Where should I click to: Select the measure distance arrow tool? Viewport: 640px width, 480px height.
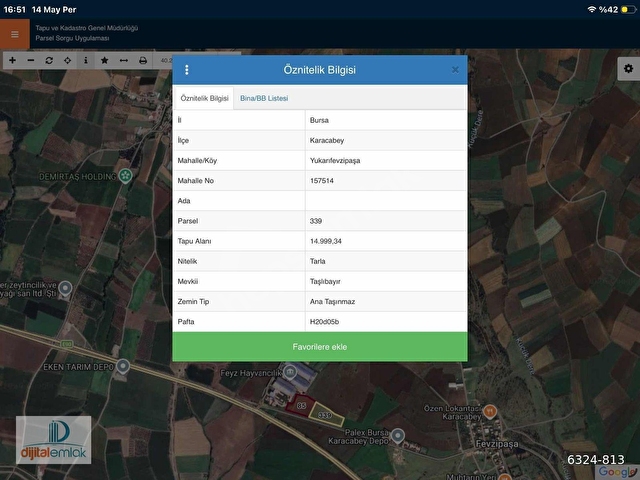point(124,60)
